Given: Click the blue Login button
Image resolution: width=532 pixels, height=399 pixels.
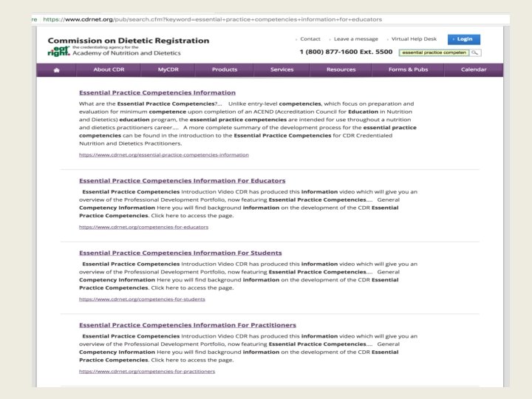Looking at the screenshot, I should 464,39.
